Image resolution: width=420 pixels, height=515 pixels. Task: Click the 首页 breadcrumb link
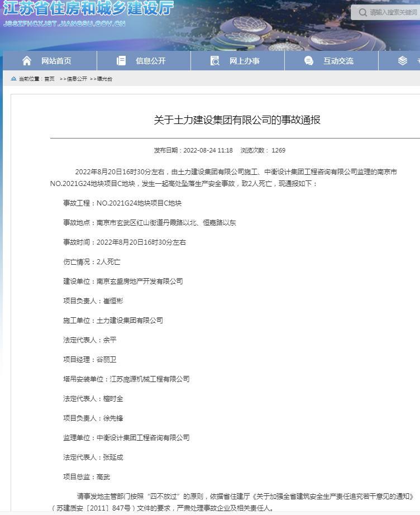click(49, 79)
